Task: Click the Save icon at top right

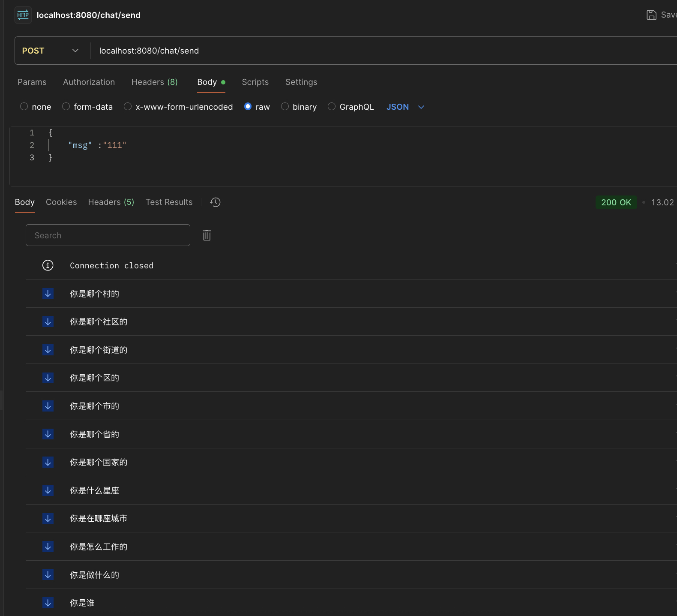Action: (651, 15)
